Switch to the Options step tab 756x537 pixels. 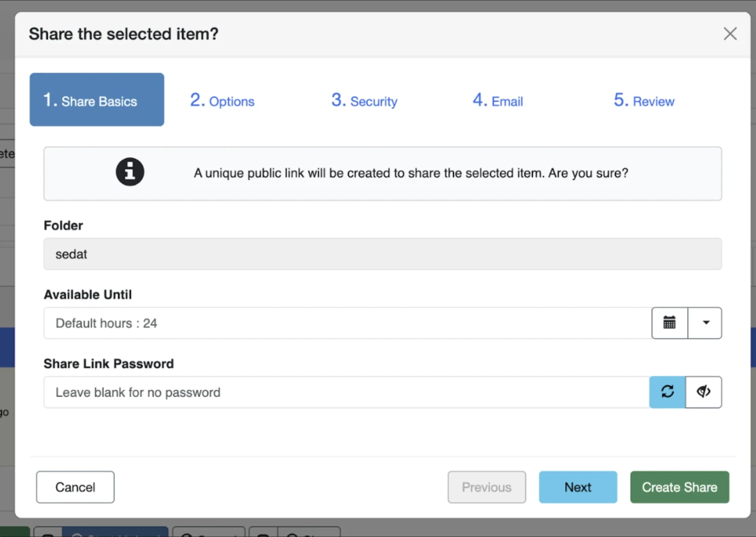(x=222, y=100)
